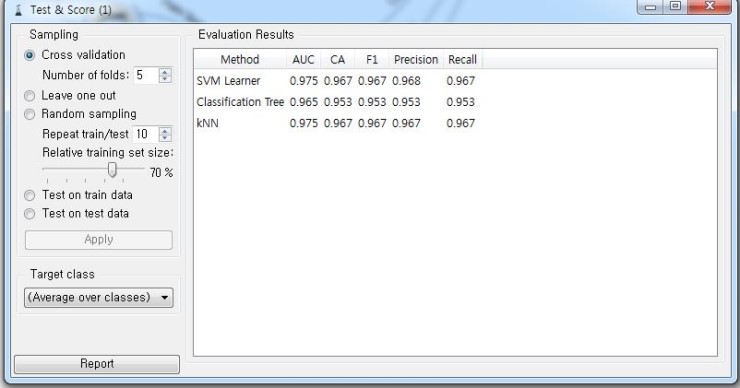Click the training set size slider handle
This screenshot has height=388, width=740.
click(112, 169)
